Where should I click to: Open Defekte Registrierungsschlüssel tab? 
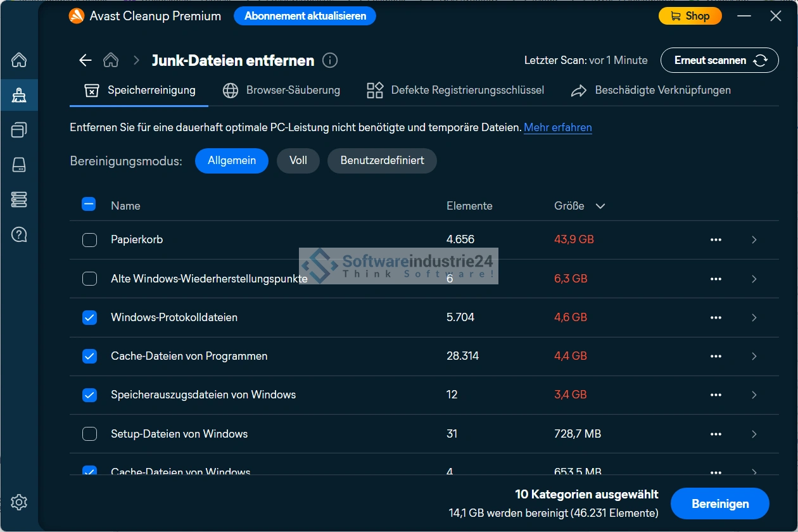pos(455,91)
